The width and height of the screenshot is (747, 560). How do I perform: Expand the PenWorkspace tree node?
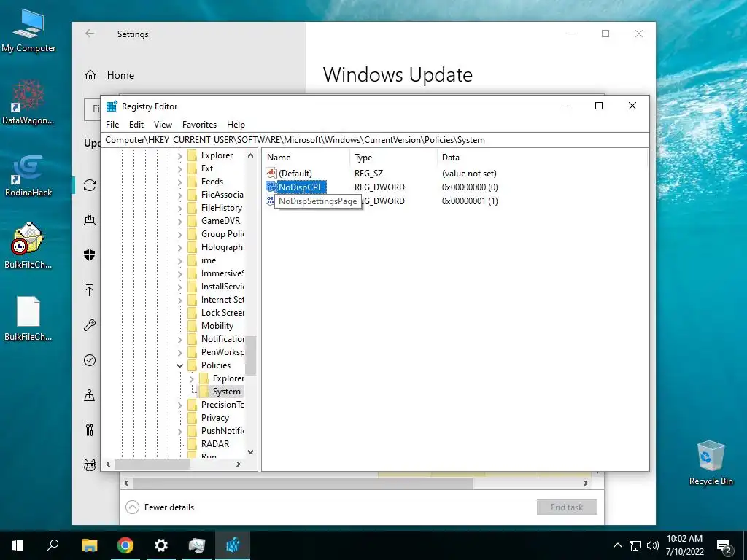pyautogui.click(x=179, y=352)
